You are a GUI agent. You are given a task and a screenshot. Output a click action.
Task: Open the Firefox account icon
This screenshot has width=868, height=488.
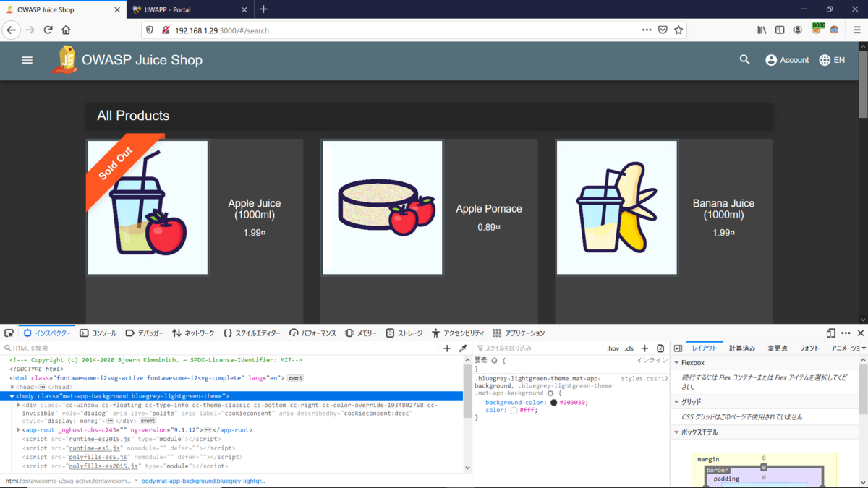pyautogui.click(x=798, y=30)
